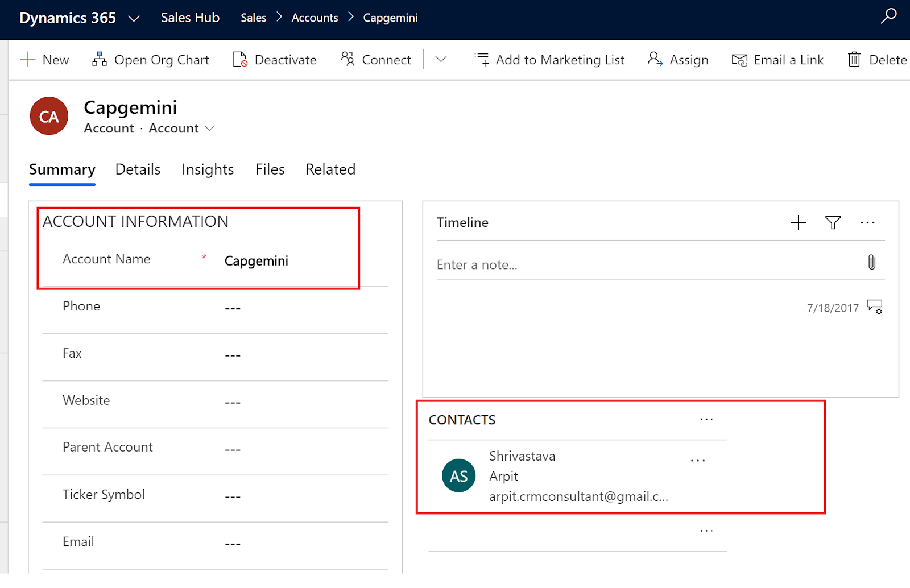Click the Deactivate document icon
The height and width of the screenshot is (588, 910).
(240, 59)
